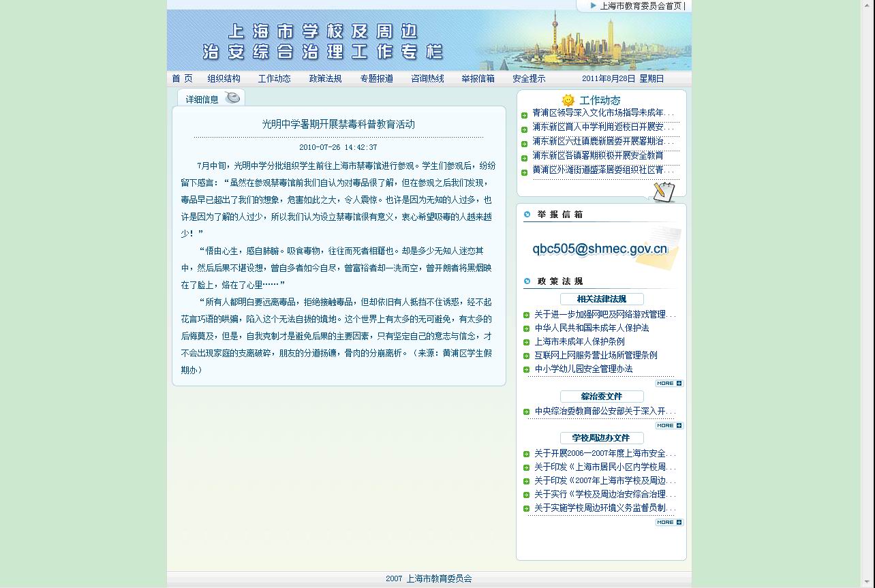The width and height of the screenshot is (875, 588).
Task: Click the mouse icon on 详细信息 tab
Action: click(x=232, y=98)
